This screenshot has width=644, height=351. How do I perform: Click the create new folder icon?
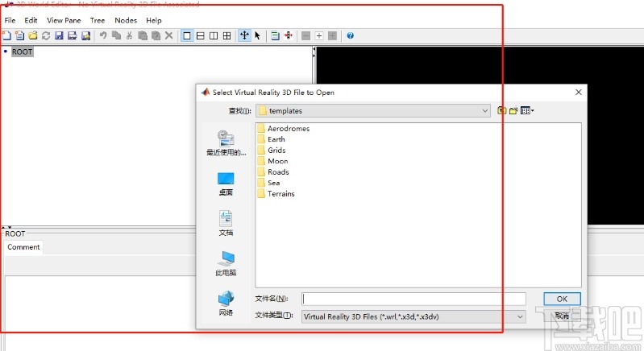click(x=513, y=110)
